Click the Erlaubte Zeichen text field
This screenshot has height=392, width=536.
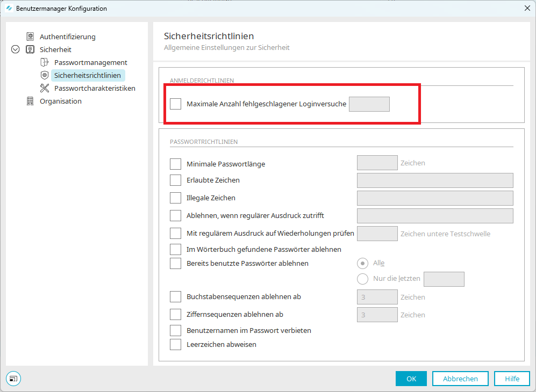coord(435,180)
